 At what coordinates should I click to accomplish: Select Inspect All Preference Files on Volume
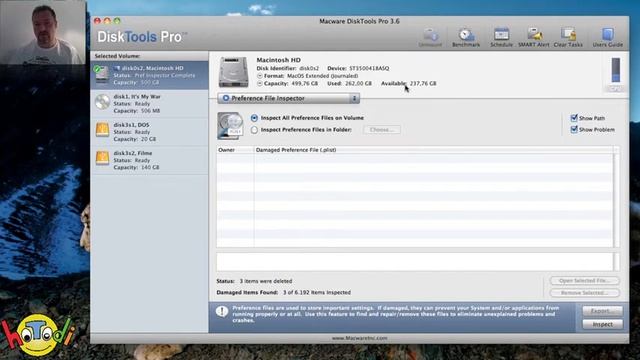pyautogui.click(x=254, y=118)
